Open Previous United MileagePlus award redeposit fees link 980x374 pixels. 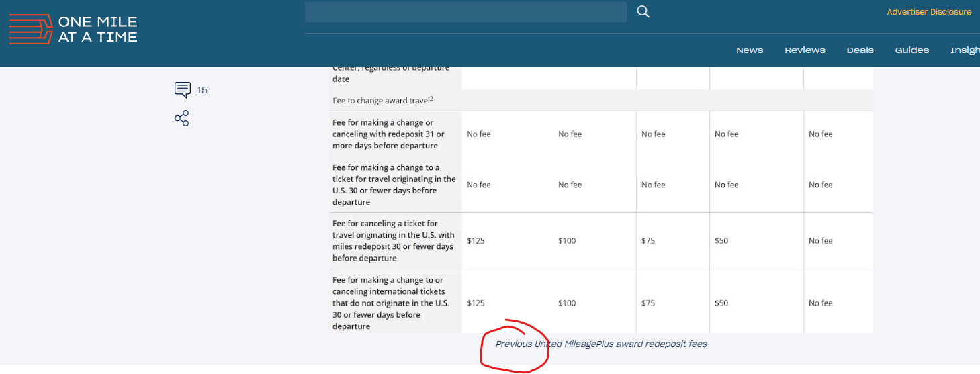(600, 344)
